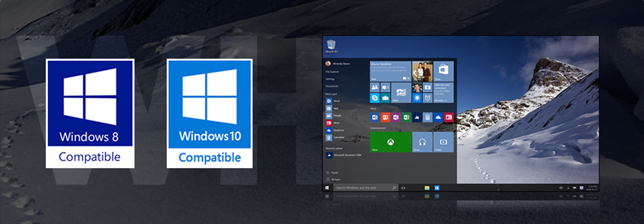Open File Explorer from the taskbar
644x224 pixels.
[x=426, y=188]
